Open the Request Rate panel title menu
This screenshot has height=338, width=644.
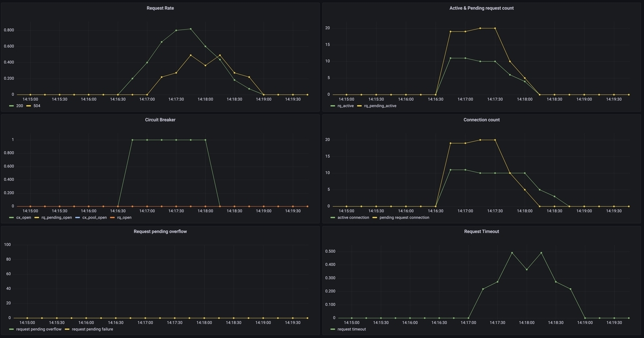tap(160, 8)
